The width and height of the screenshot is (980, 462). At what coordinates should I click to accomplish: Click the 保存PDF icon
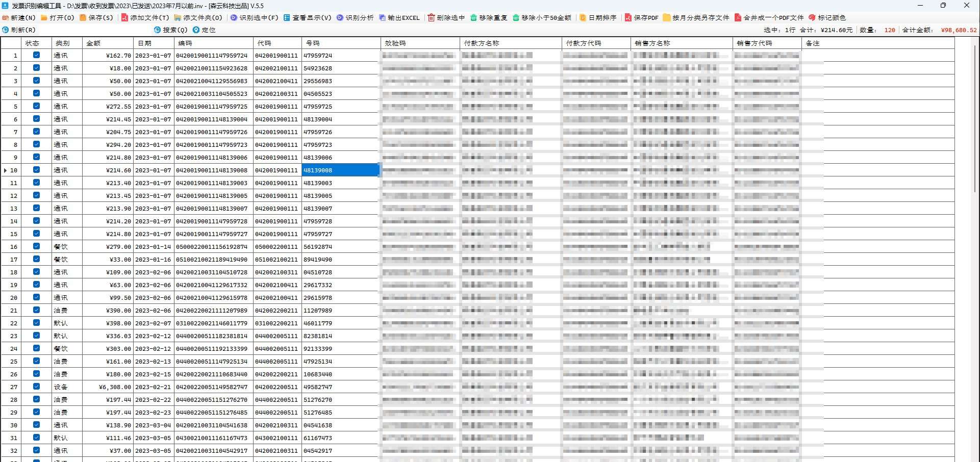click(x=628, y=18)
